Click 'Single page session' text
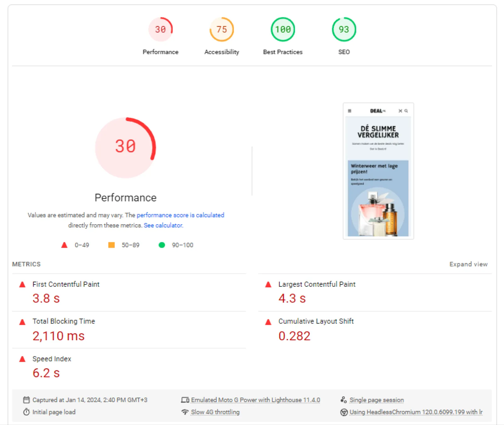The image size is (504, 425). click(377, 400)
